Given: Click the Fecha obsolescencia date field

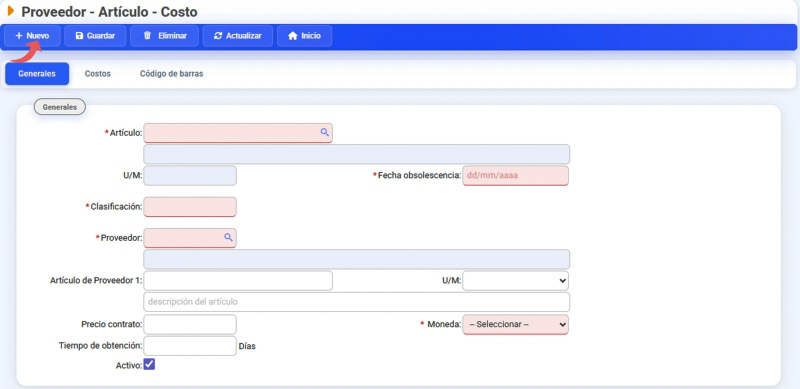Looking at the screenshot, I should (x=515, y=176).
